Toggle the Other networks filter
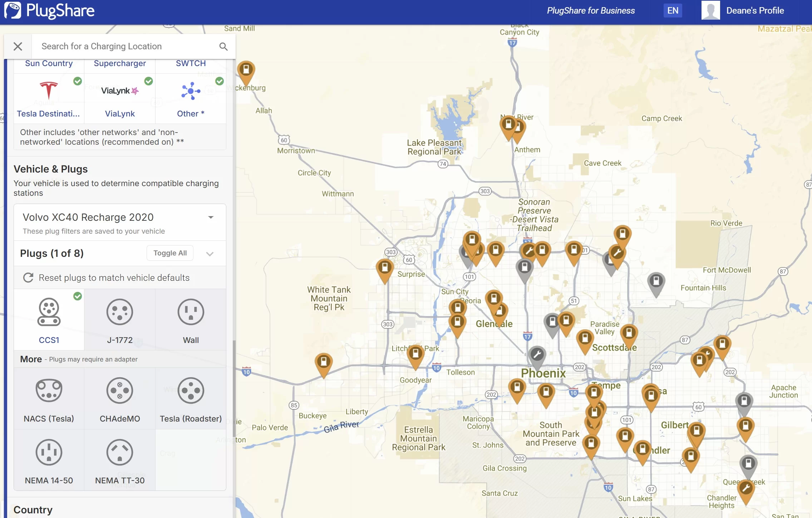 191,99
